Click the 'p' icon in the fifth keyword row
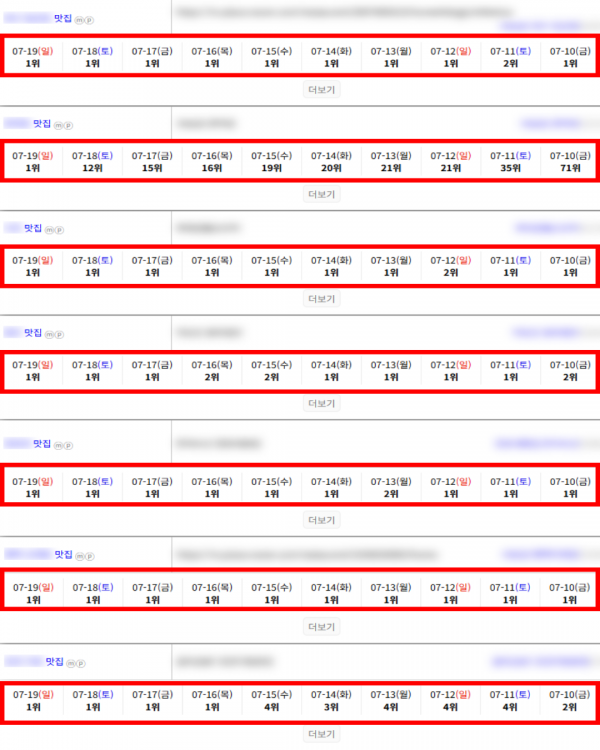 [x=68, y=446]
